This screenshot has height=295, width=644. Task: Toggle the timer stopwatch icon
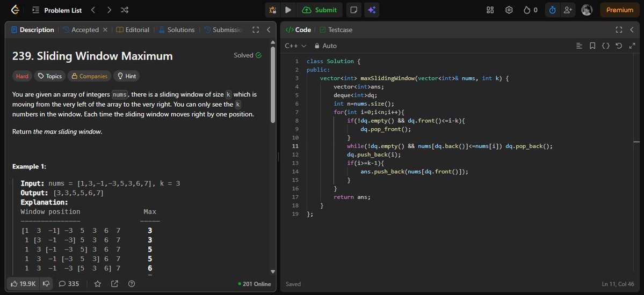point(552,10)
